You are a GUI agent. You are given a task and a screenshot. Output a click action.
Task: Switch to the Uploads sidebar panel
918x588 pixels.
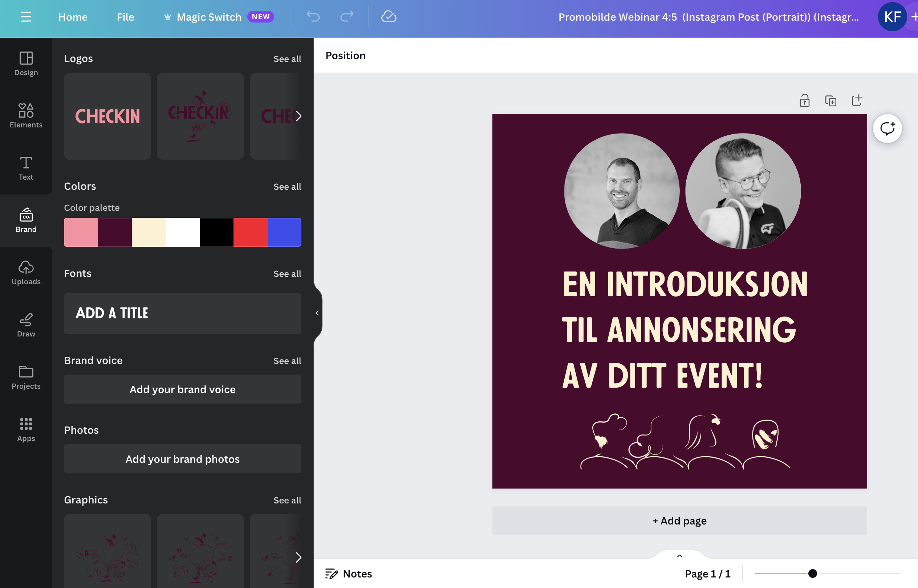(26, 272)
